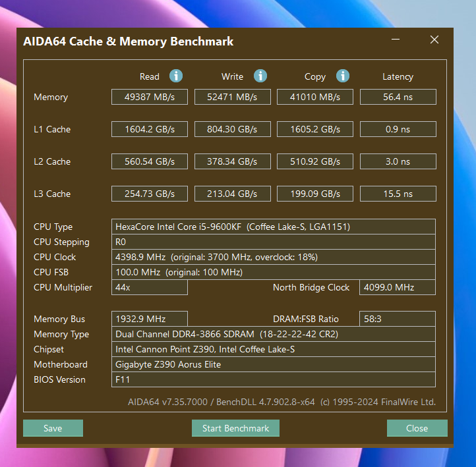Click the CPU FSB label

[51, 272]
